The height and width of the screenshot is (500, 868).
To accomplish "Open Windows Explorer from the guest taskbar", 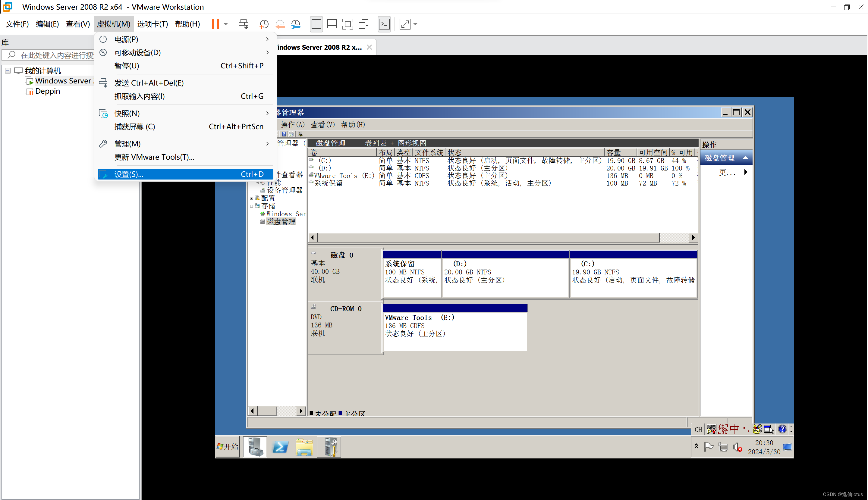I will tap(304, 446).
